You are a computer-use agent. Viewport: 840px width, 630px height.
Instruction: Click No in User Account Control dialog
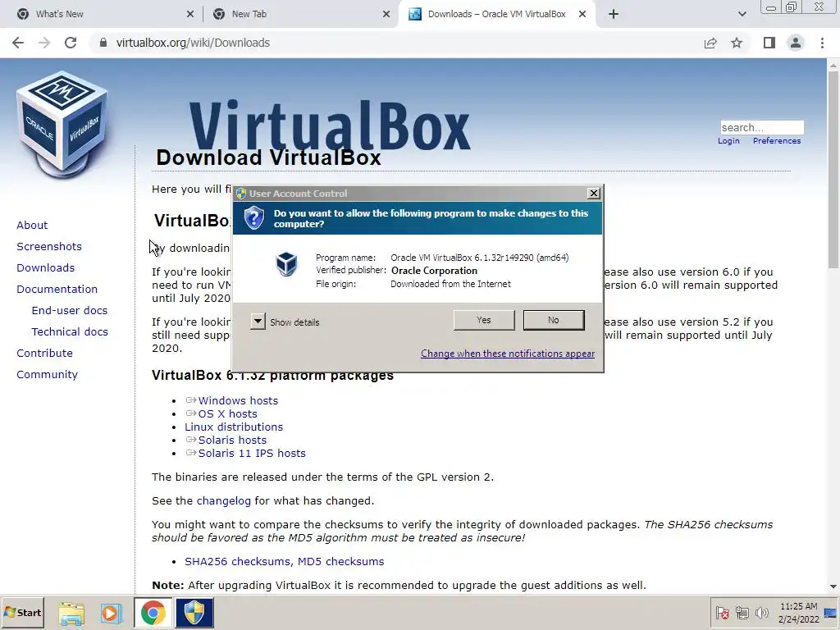coord(554,320)
